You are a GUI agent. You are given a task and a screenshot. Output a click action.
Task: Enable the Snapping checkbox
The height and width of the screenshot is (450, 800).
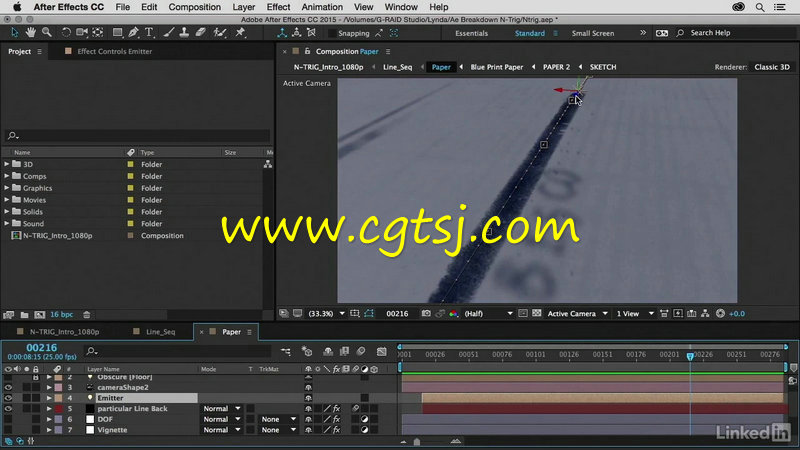333,33
